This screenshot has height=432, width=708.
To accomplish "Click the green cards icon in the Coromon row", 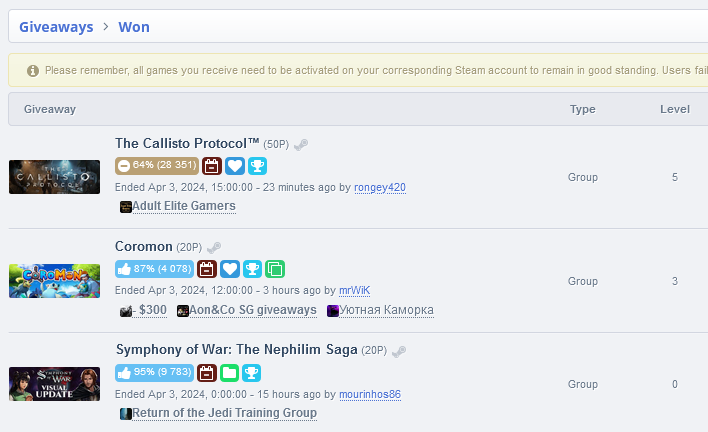I will tap(275, 269).
